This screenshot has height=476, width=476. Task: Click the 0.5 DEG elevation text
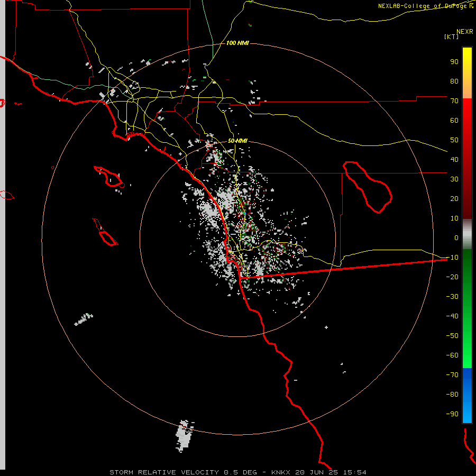240,472
